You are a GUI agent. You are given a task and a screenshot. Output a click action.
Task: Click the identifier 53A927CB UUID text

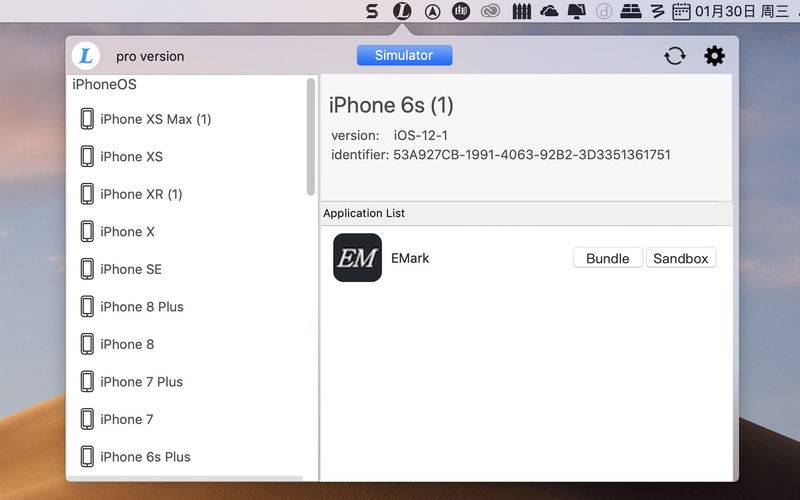click(532, 155)
